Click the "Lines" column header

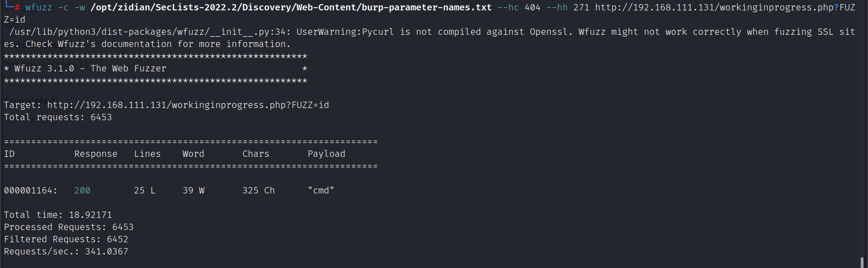147,154
